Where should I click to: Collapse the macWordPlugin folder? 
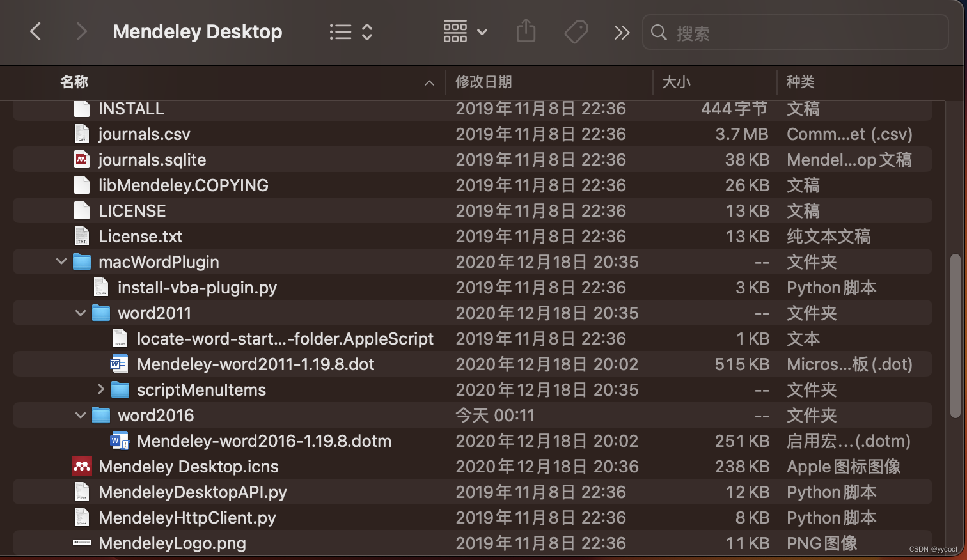click(61, 261)
